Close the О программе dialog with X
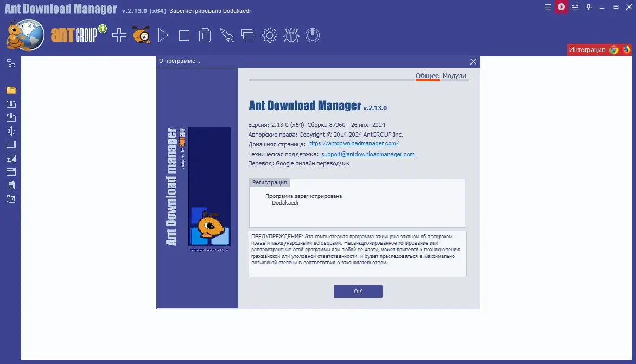Viewport: 636px width, 364px height. coord(473,62)
